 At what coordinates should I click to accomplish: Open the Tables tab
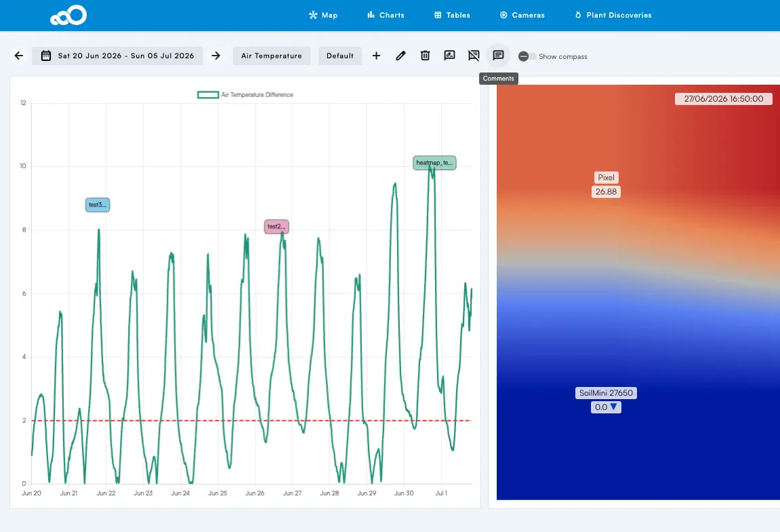pyautogui.click(x=452, y=16)
